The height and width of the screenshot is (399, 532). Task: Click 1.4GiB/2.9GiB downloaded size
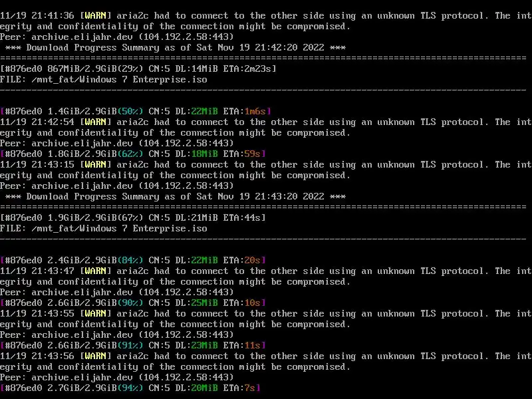[82, 111]
